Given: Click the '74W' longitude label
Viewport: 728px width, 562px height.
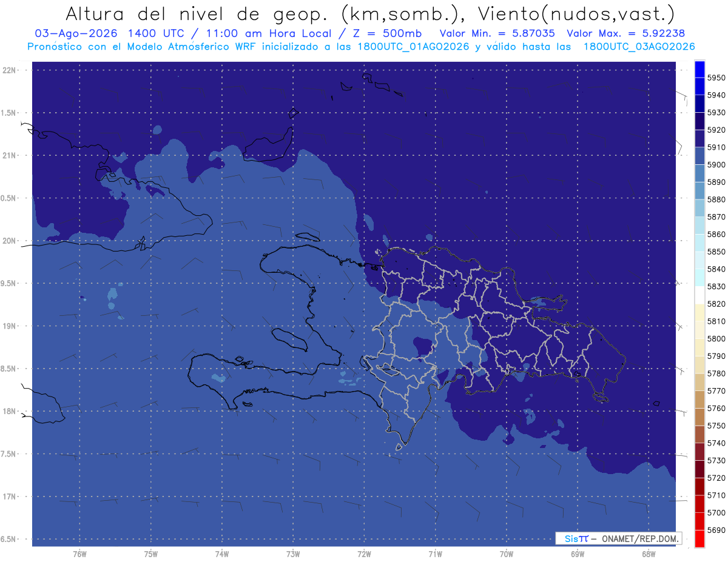Looking at the screenshot, I should (222, 554).
